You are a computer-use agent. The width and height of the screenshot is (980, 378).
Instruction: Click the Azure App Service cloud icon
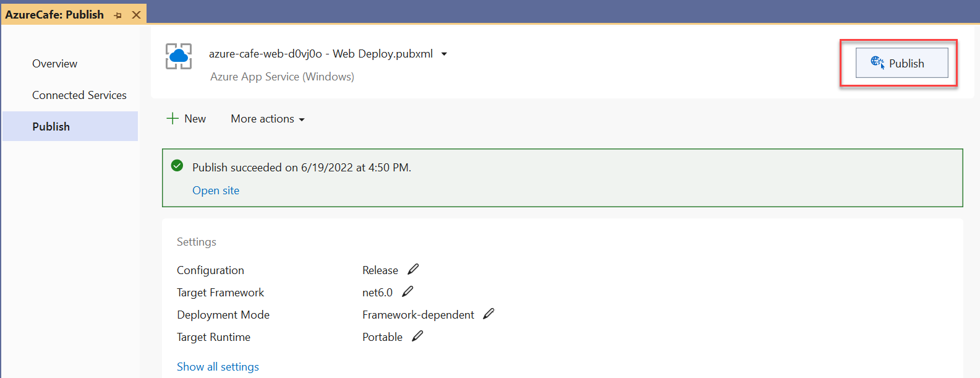[x=179, y=56]
